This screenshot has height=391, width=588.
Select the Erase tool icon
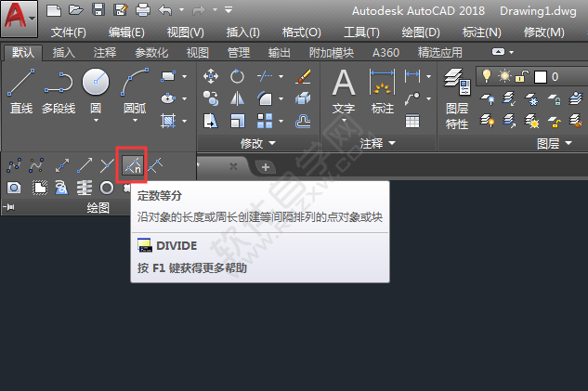[303, 76]
